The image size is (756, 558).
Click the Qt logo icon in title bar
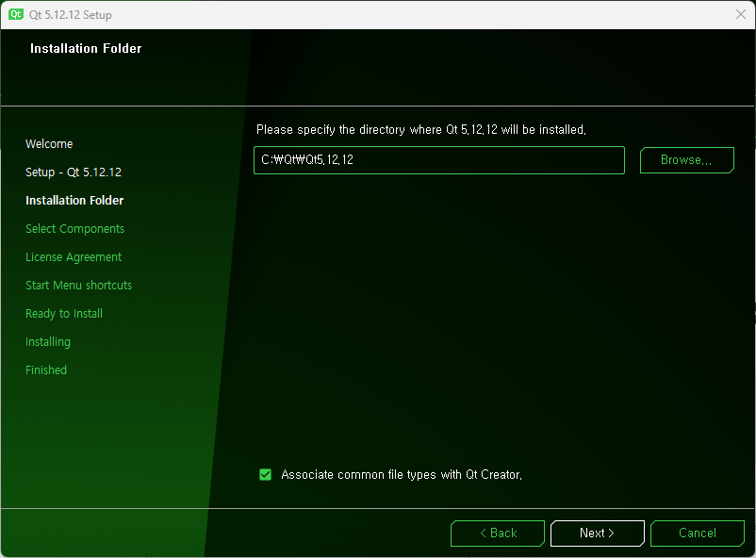(x=15, y=14)
